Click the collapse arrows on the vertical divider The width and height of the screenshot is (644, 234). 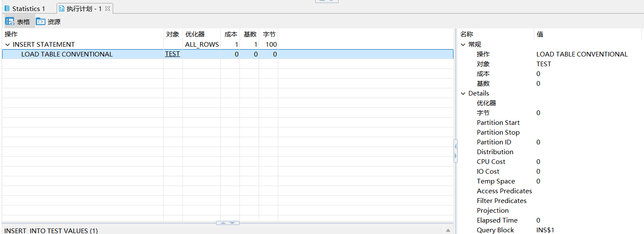click(456, 151)
